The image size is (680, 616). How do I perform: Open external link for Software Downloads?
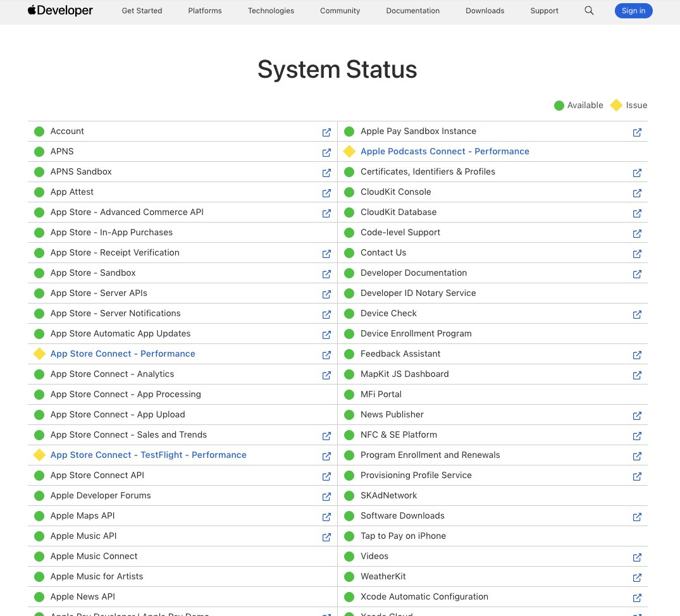[x=637, y=517]
